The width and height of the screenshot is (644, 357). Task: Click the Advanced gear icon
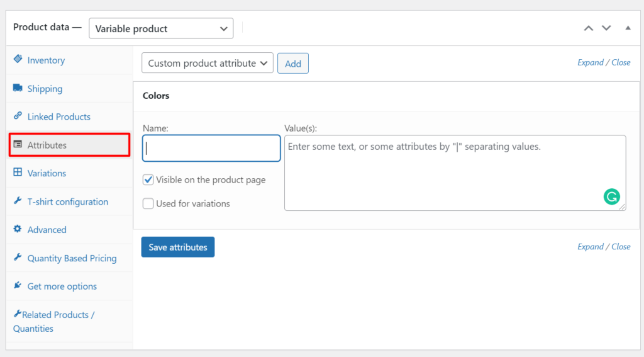[x=18, y=230]
